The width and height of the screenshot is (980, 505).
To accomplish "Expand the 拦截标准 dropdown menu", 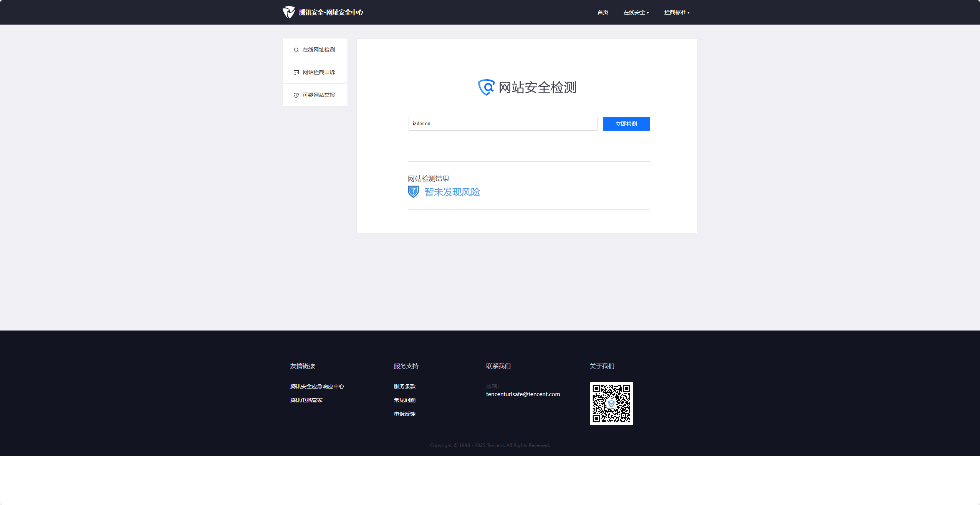I will coord(677,13).
